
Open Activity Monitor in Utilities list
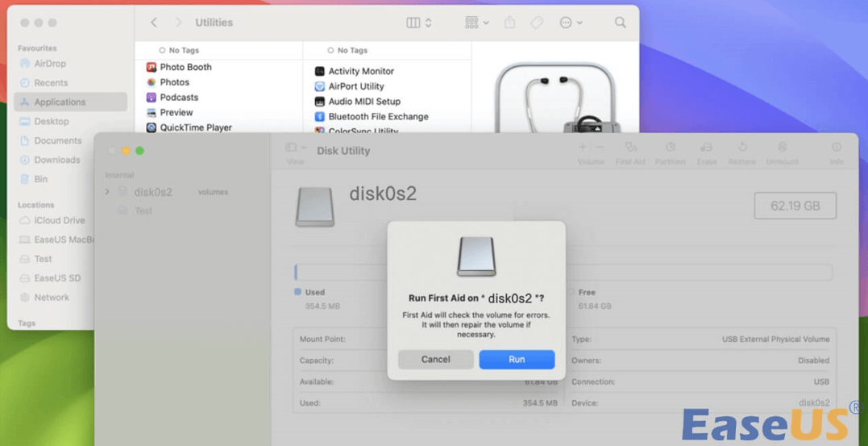pos(360,71)
